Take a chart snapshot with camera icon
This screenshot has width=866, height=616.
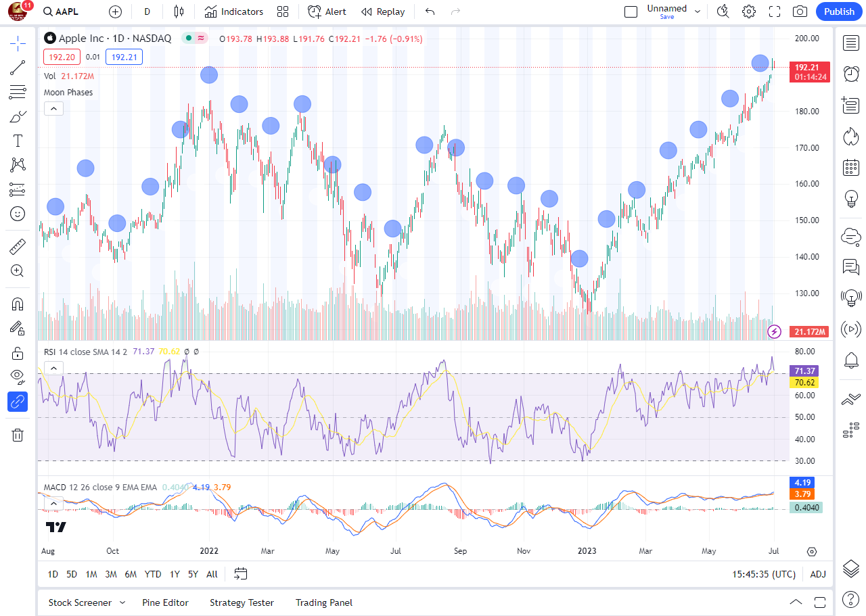point(800,11)
